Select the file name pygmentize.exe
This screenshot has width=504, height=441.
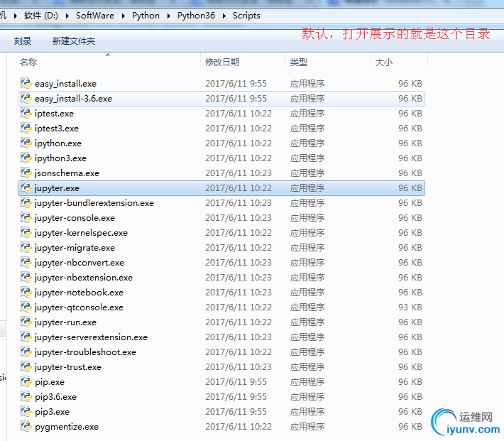[x=67, y=427]
